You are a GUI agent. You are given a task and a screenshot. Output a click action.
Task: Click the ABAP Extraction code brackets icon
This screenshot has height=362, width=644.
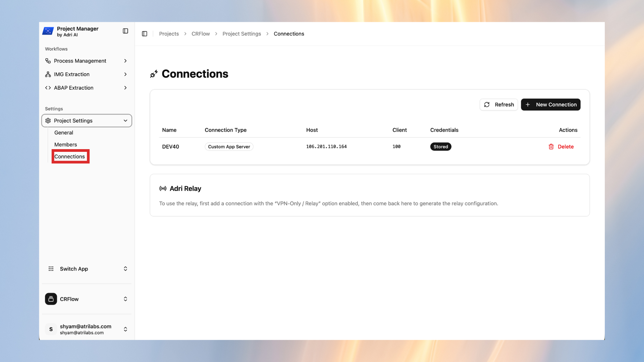tap(48, 87)
